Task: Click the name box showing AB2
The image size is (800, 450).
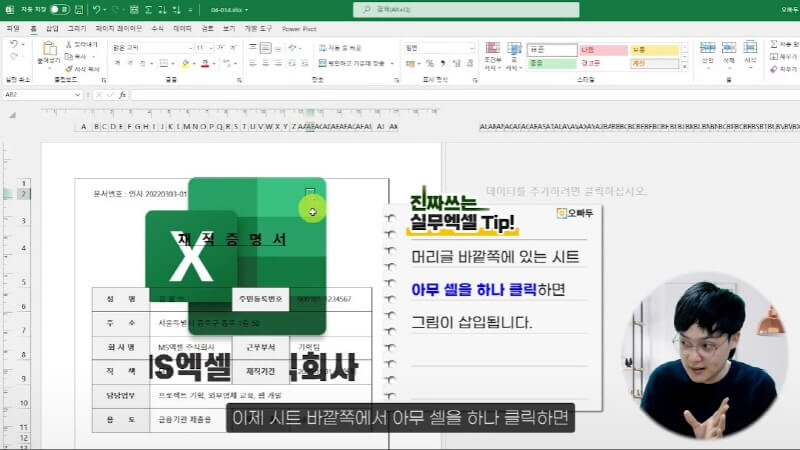Action: 42,94
